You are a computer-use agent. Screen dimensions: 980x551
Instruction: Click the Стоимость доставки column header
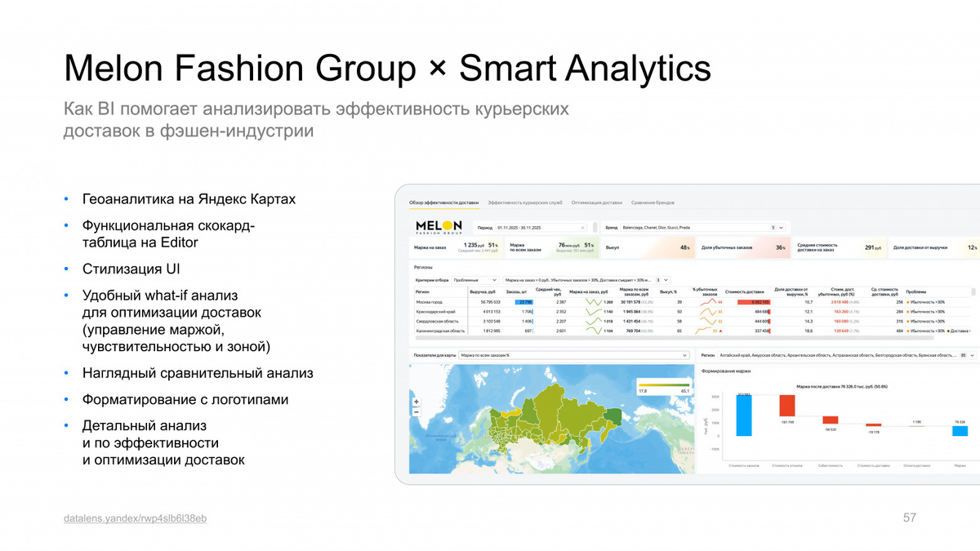(x=744, y=291)
